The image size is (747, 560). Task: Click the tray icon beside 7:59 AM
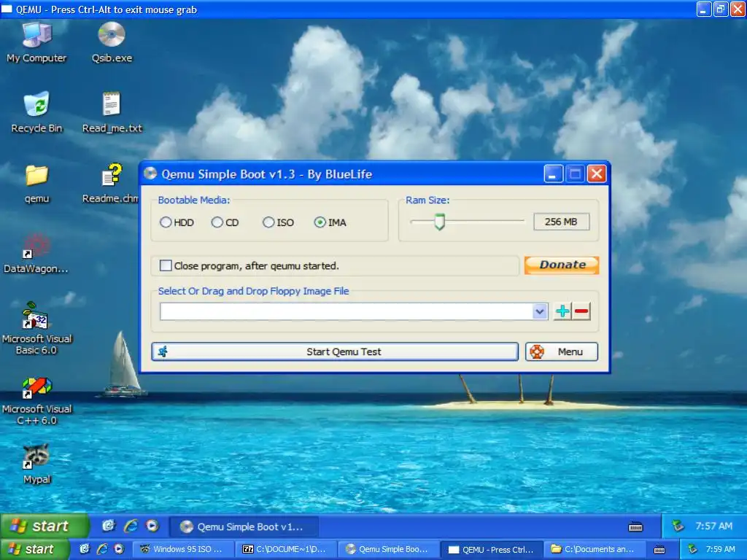pos(693,549)
